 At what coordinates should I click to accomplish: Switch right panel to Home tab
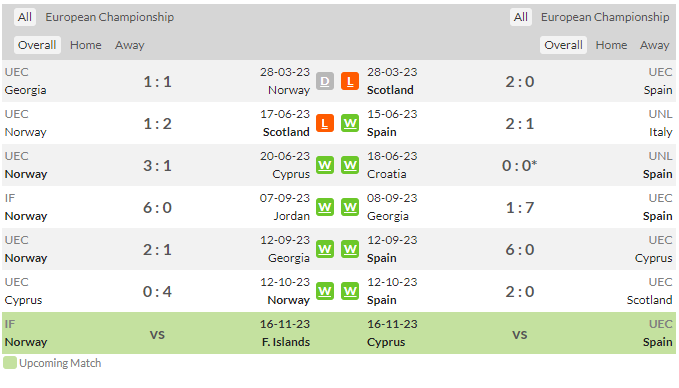point(611,45)
